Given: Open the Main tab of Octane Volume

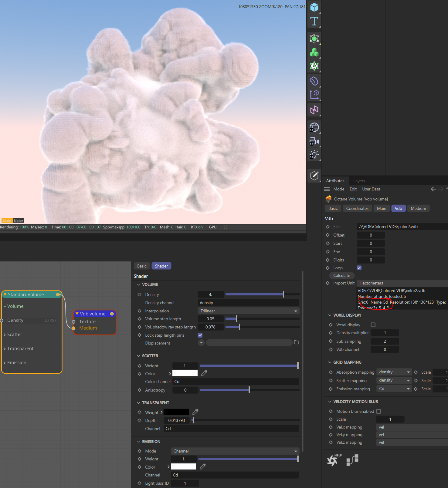Looking at the screenshot, I should [x=382, y=208].
